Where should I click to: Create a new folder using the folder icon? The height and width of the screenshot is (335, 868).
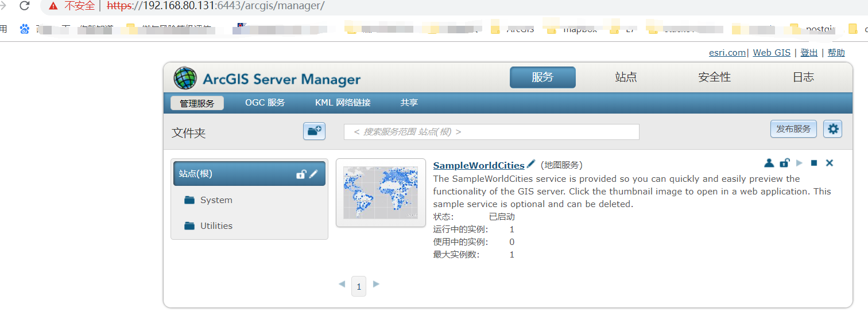[314, 131]
